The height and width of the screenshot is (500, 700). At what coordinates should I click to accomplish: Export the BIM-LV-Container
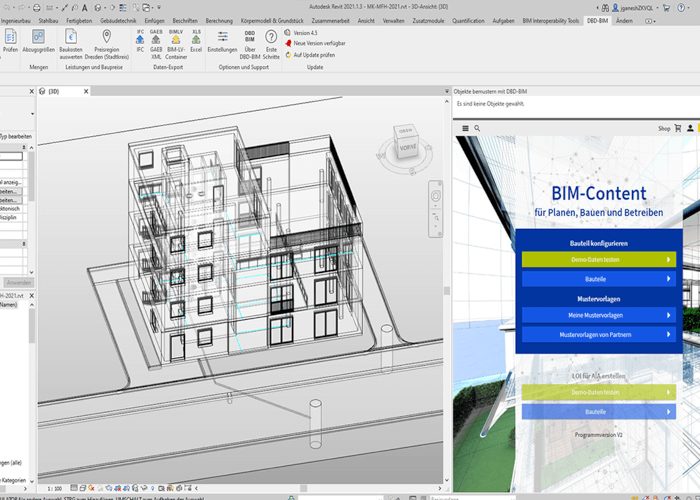[x=176, y=44]
